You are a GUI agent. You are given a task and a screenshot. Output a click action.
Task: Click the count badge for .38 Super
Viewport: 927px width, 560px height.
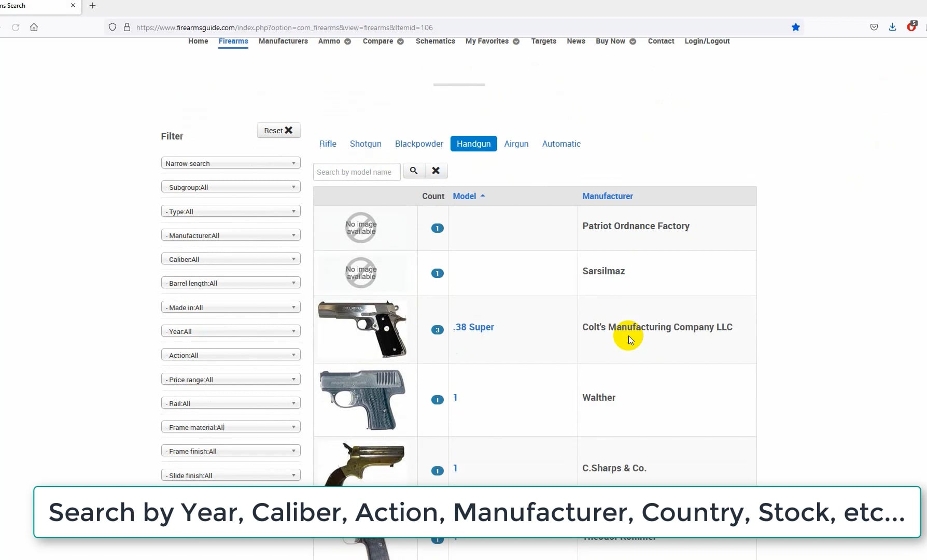point(438,330)
